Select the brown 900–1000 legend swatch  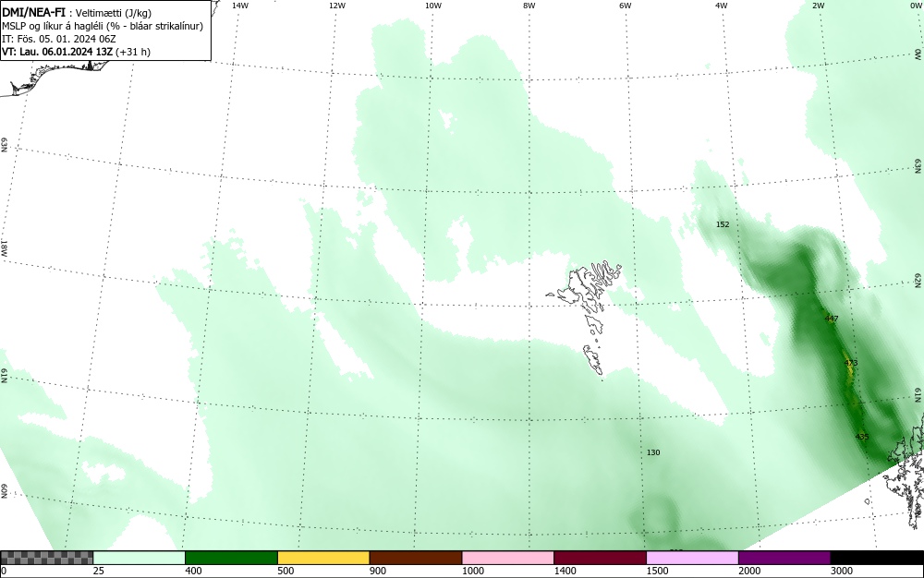pyautogui.click(x=416, y=558)
